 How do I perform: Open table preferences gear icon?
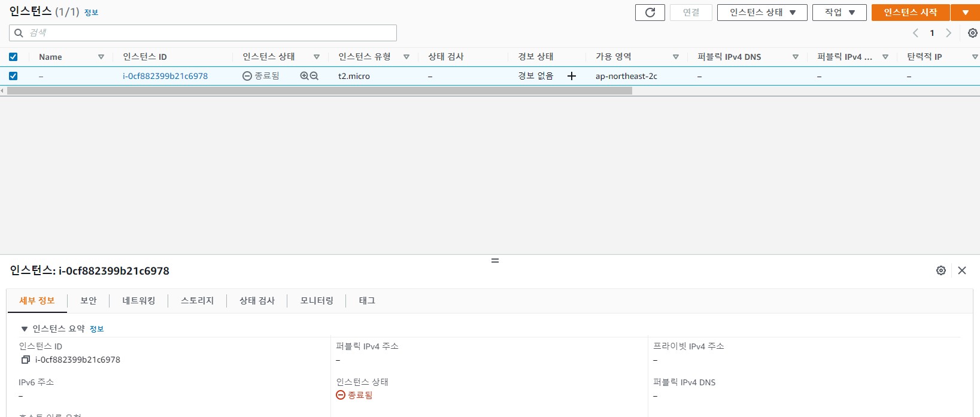point(973,33)
